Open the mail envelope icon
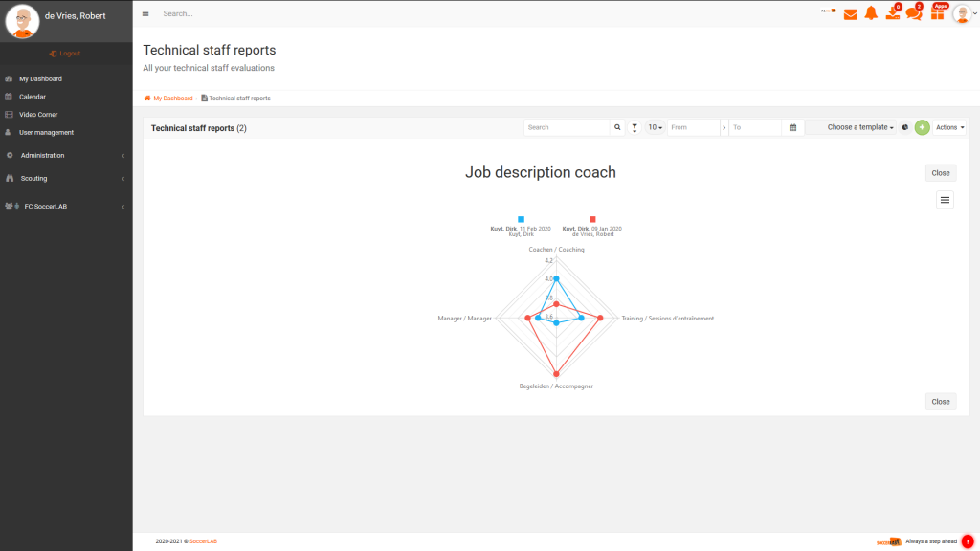This screenshot has height=551, width=980. [x=850, y=14]
